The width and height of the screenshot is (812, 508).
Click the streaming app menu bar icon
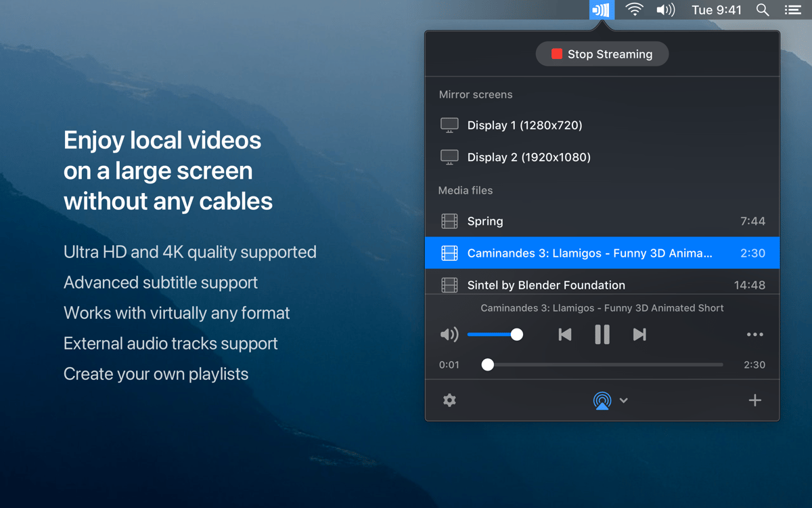point(601,10)
